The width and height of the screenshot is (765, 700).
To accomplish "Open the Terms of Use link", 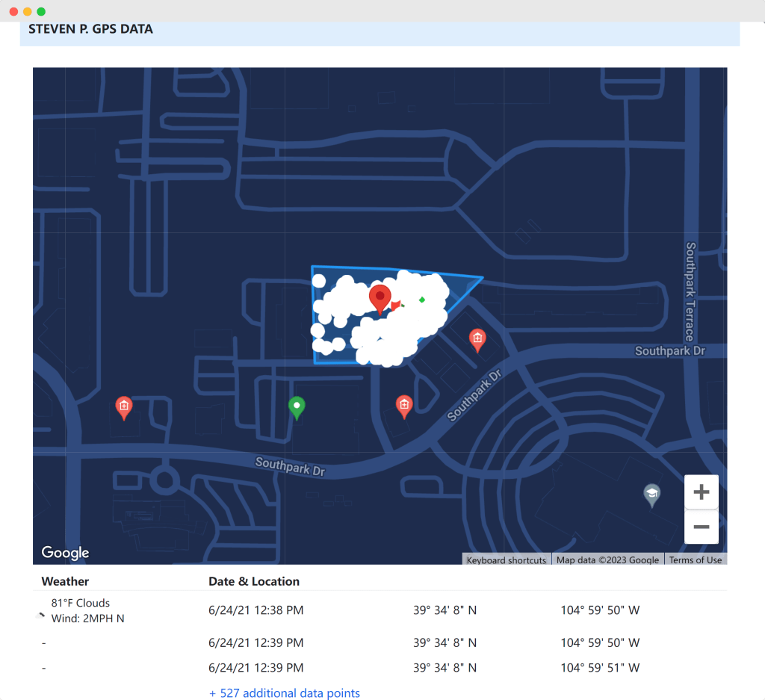I will (x=695, y=560).
